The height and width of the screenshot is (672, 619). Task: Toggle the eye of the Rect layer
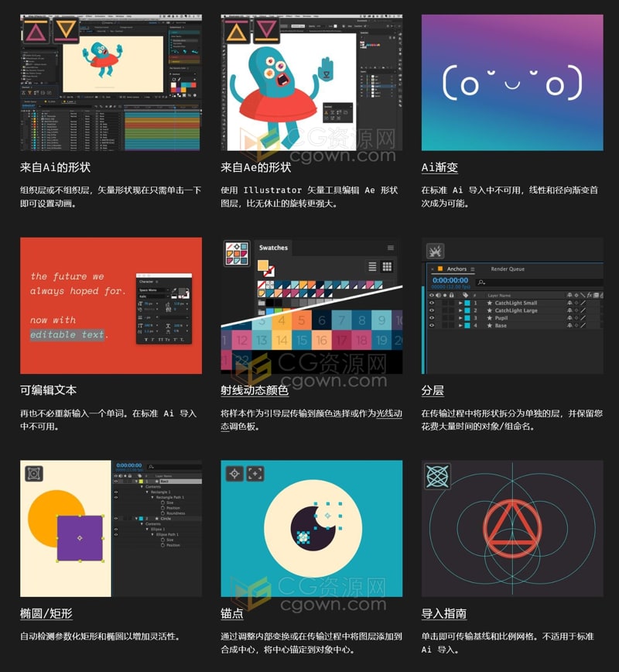click(x=116, y=482)
